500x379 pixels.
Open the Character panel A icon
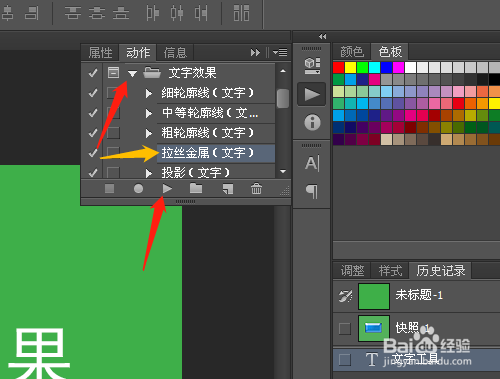[312, 163]
